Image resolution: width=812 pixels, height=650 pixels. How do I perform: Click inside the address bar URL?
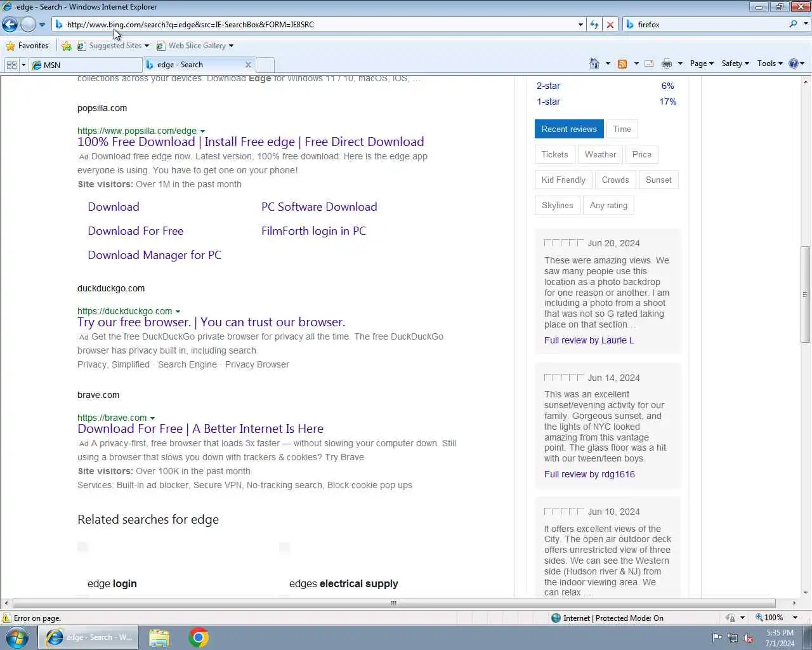click(x=190, y=25)
